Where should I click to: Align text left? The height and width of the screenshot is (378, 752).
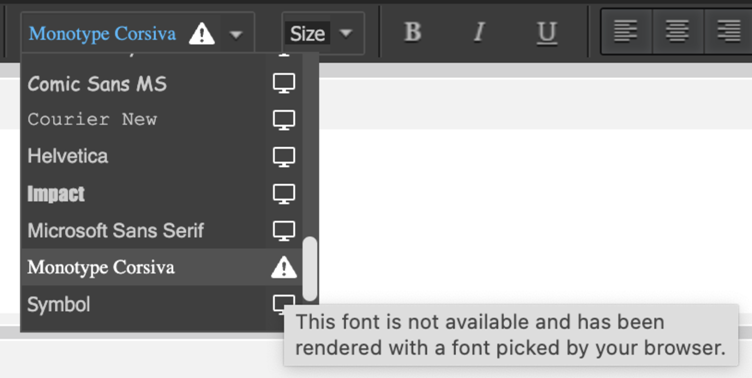pyautogui.click(x=626, y=32)
